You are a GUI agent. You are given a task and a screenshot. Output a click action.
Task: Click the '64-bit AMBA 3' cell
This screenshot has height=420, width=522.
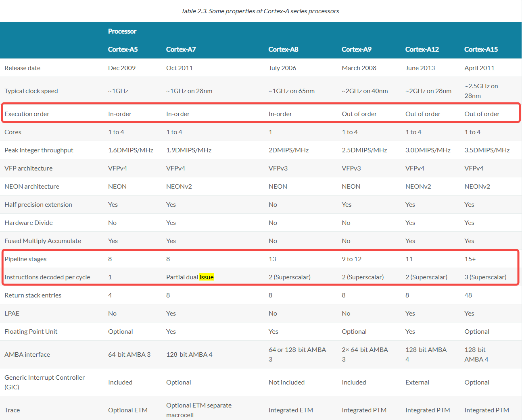(129, 355)
